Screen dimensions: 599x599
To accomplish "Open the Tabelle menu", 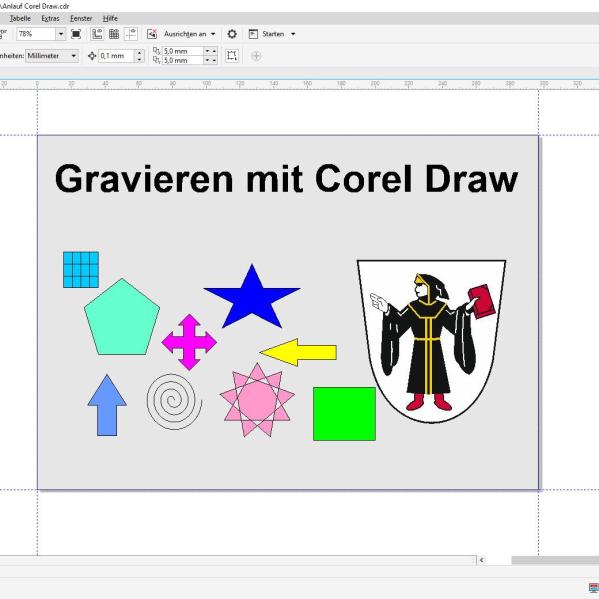I will tap(20, 18).
